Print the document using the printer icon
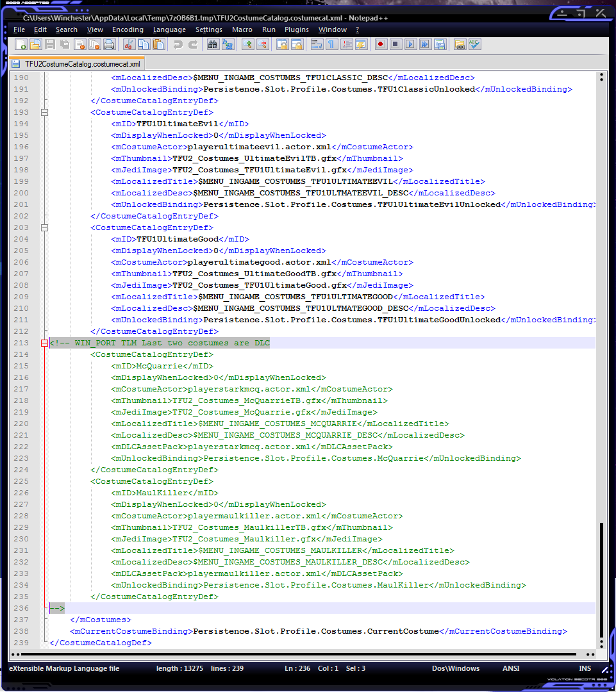Viewport: 616px width, 692px height. [x=109, y=44]
